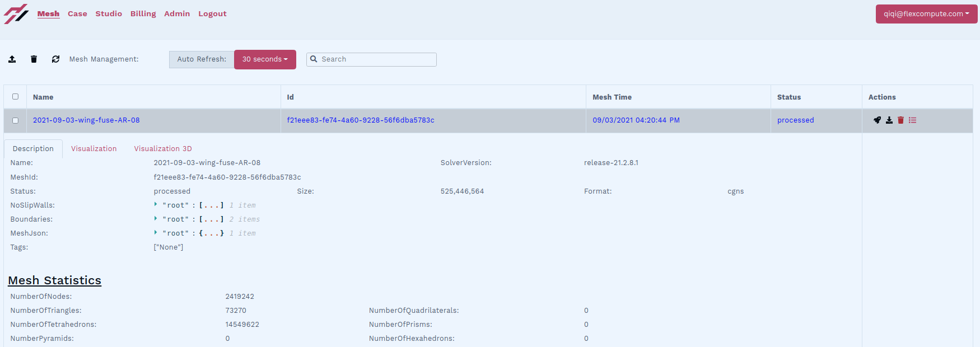Switch to the Visualization 3D tab
This screenshot has width=980, height=347.
click(x=162, y=149)
